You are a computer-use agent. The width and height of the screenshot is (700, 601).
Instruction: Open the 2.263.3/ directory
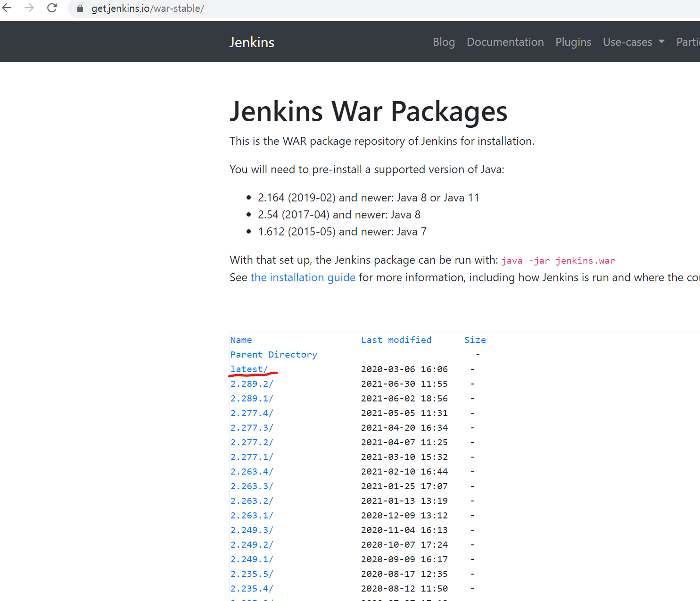pos(252,486)
